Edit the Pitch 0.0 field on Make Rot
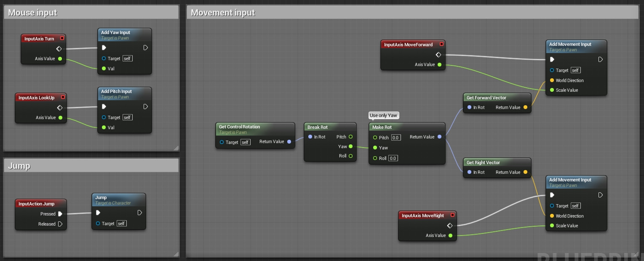The height and width of the screenshot is (261, 644). tap(395, 138)
